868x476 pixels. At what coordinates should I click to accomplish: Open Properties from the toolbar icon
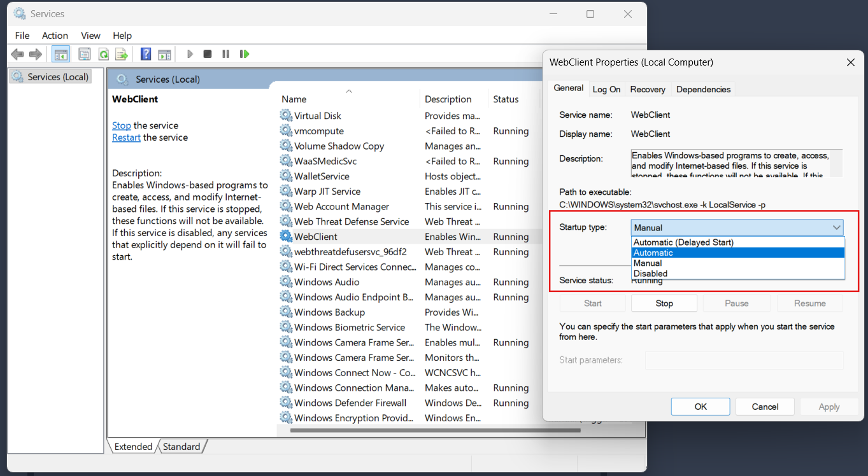point(85,55)
